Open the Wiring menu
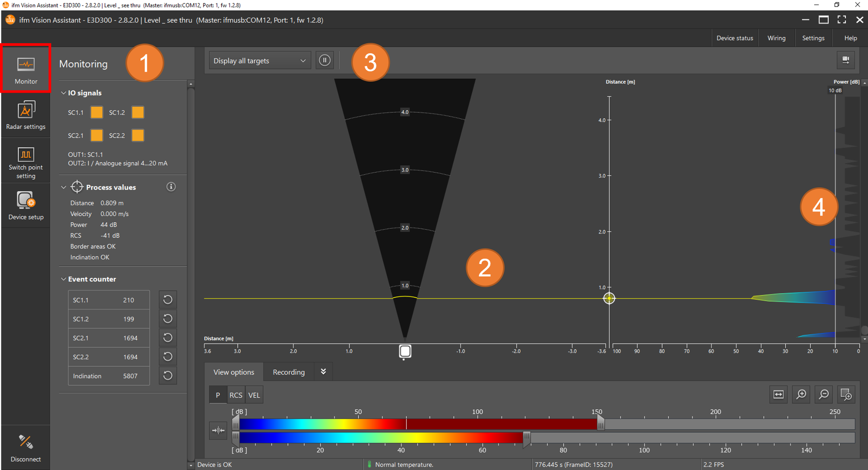868x470 pixels. point(776,38)
